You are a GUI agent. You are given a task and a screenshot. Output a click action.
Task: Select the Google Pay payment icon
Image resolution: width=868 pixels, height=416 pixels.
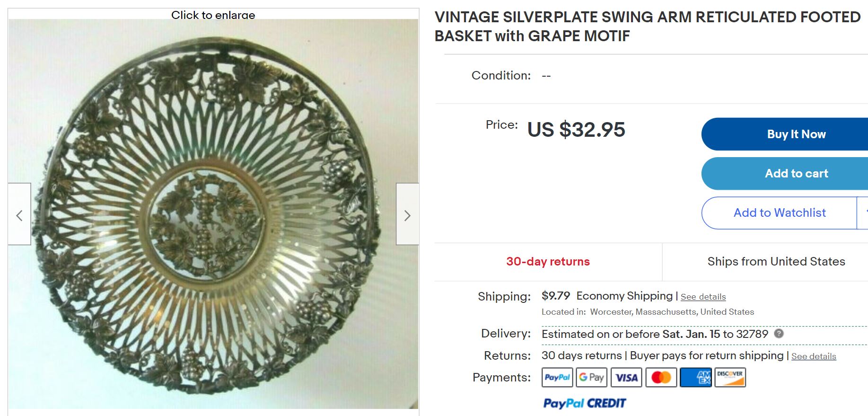[x=591, y=377]
